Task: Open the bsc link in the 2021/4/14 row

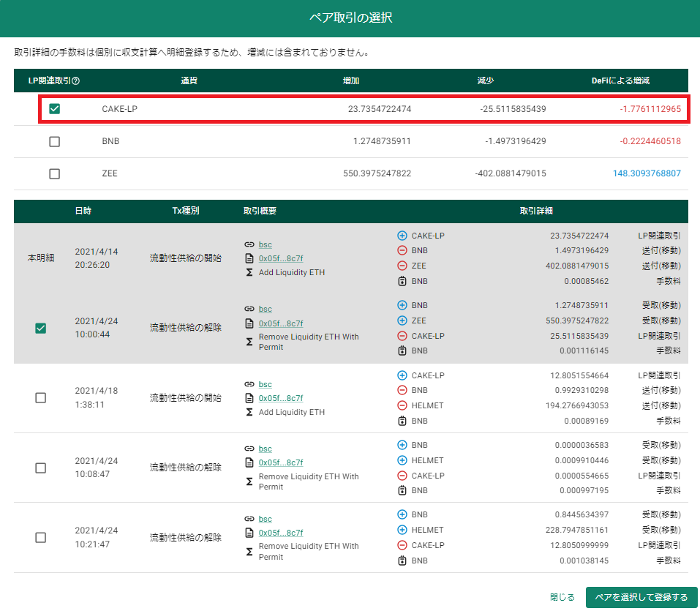Action: pyautogui.click(x=266, y=244)
